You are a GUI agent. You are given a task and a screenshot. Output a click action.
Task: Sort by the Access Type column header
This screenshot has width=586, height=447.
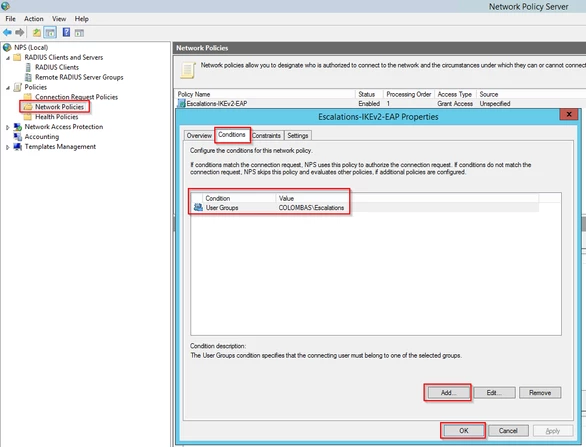coord(455,94)
